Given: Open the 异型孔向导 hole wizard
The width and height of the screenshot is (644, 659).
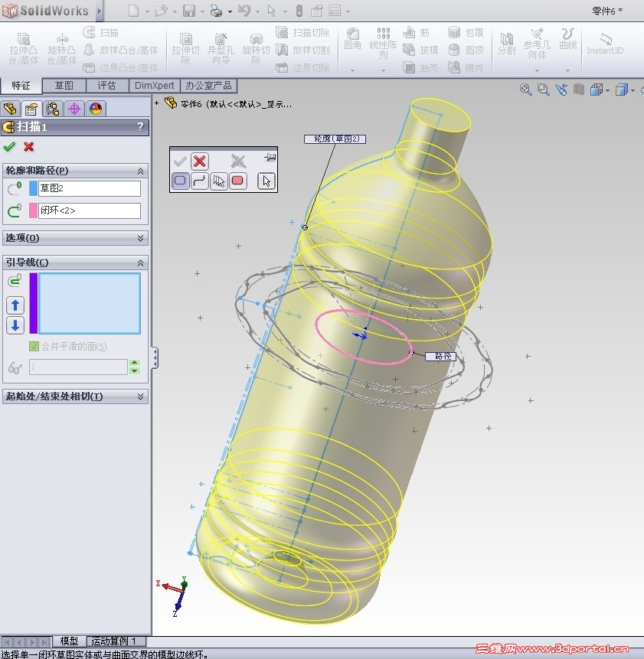Looking at the screenshot, I should click(x=221, y=49).
